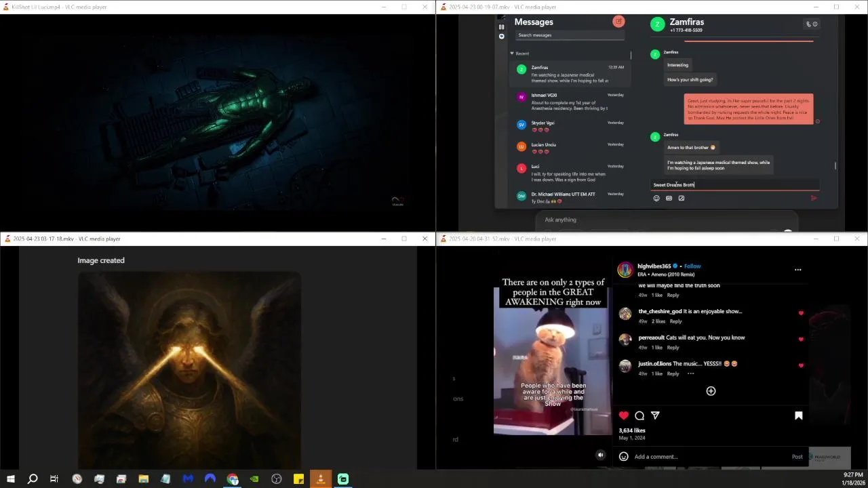Open the Zamfiras conversation in the list
Viewport: 868px width, 488px height.
pos(570,74)
